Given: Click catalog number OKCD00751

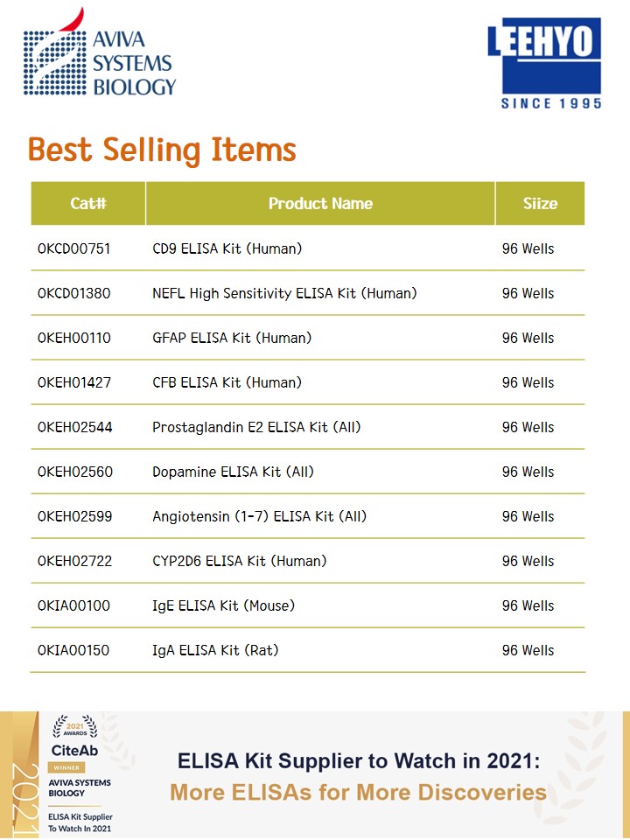Looking at the screenshot, I should pos(74,248).
